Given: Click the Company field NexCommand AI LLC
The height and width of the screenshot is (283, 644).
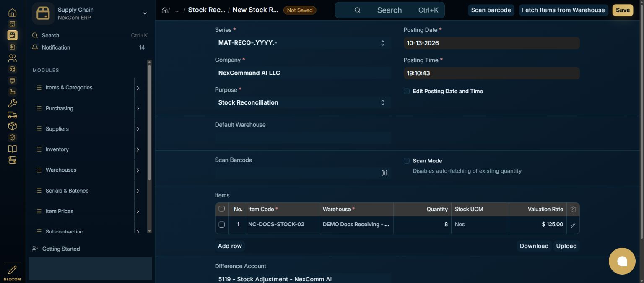Looking at the screenshot, I should [x=303, y=73].
